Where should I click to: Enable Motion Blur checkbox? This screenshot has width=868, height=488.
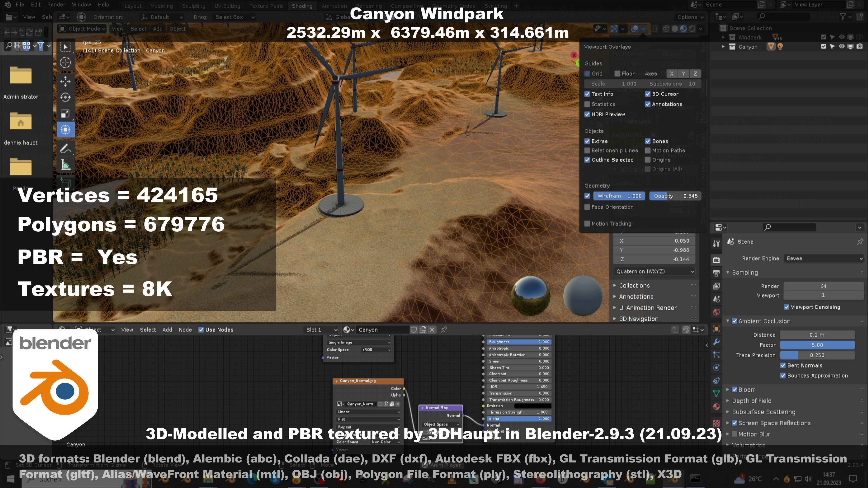[735, 434]
